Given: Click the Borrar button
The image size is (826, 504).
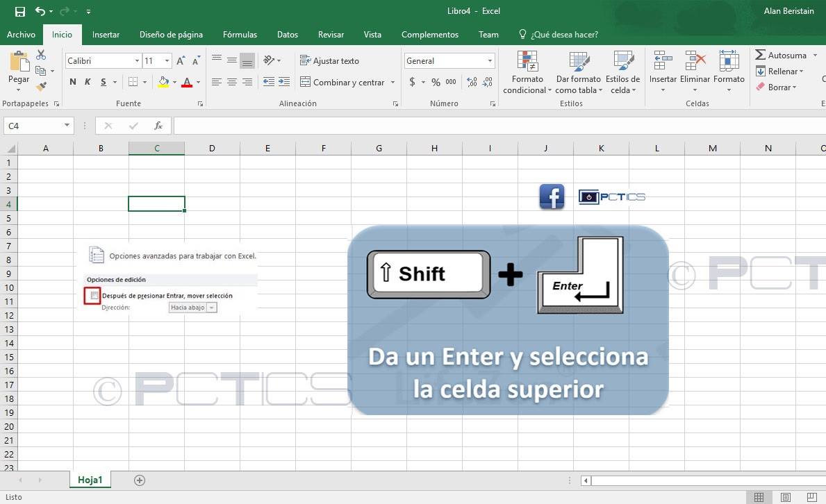Looking at the screenshot, I should click(776, 87).
